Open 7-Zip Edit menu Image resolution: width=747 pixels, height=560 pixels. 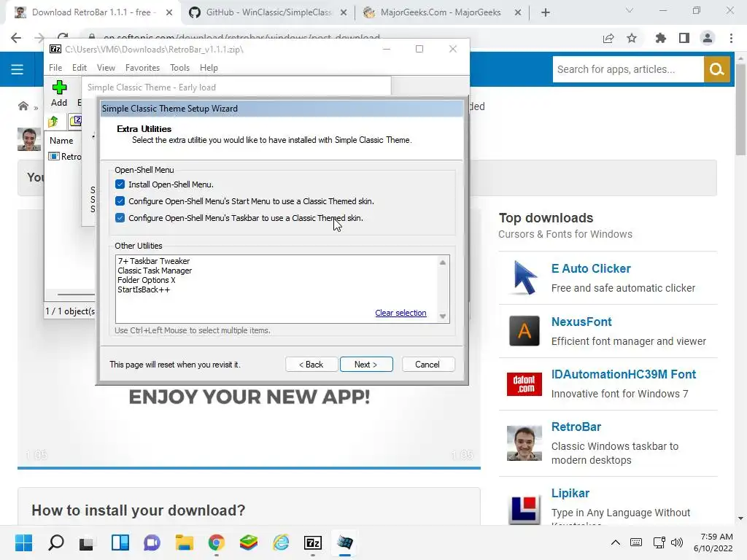(79, 68)
